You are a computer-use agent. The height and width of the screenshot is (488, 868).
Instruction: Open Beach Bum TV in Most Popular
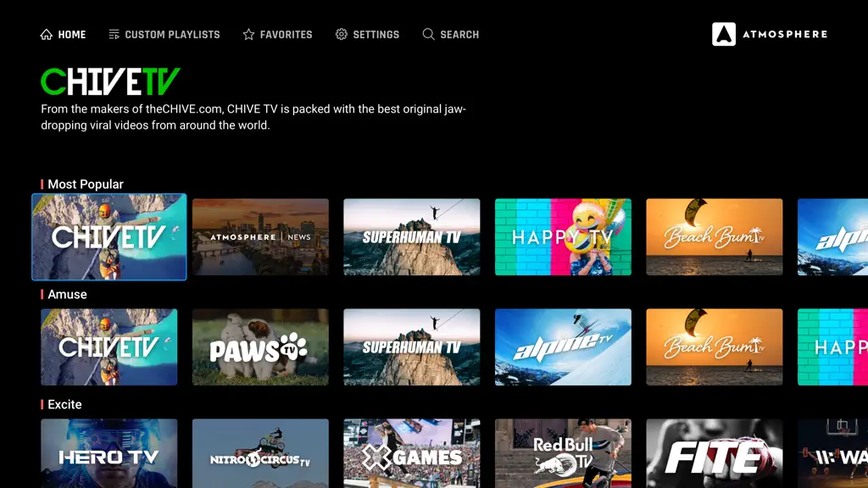(714, 237)
